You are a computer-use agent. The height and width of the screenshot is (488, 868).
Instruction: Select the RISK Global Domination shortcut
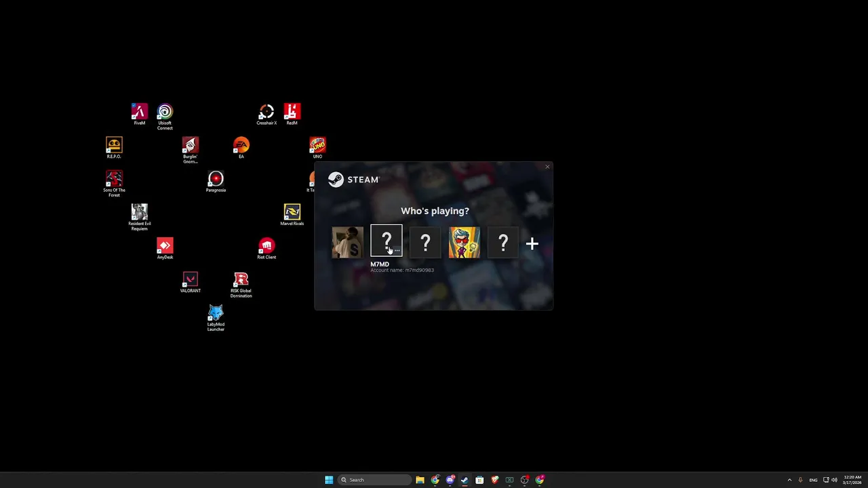(241, 285)
